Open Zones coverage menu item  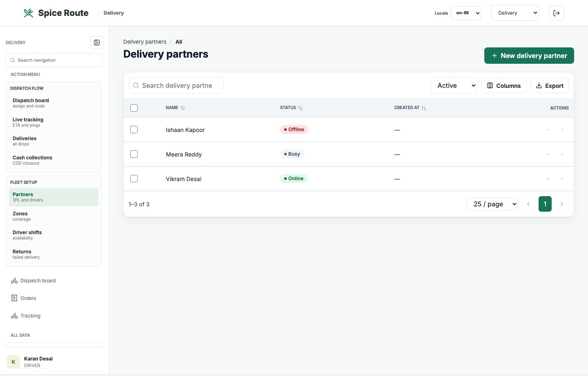coord(53,216)
